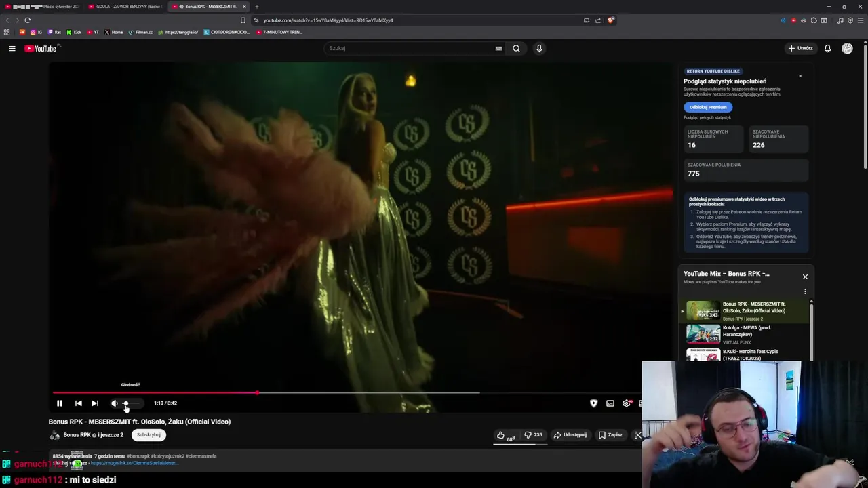Open the Brave Shields lion icon
Viewport: 868px width, 488px height.
(x=611, y=20)
